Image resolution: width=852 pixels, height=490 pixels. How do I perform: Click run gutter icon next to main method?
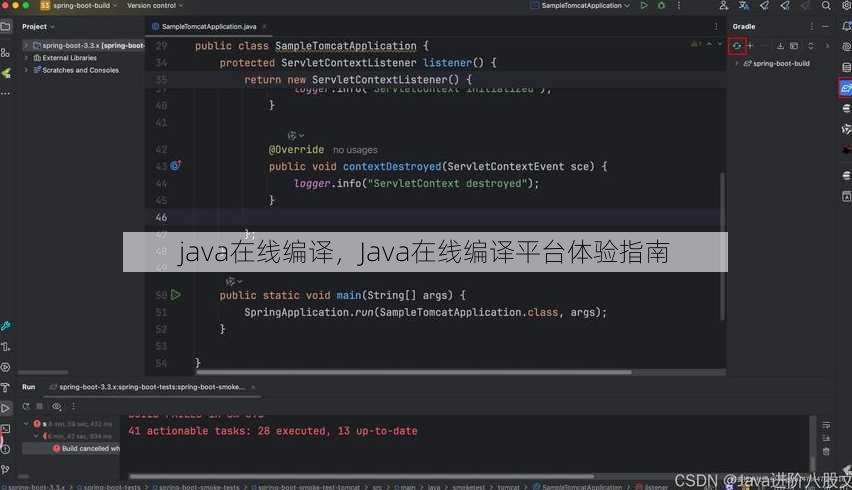(x=176, y=295)
